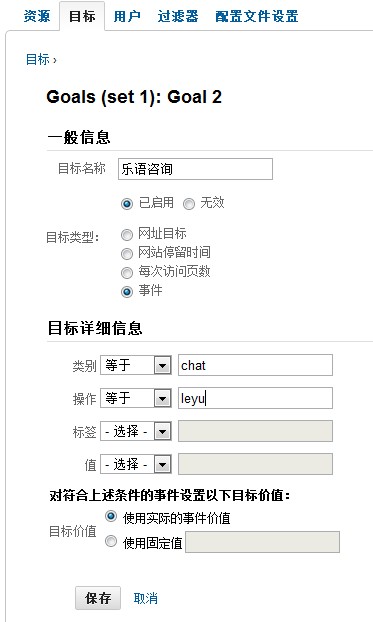Viewport: 373px width, 622px height.
Task: Open the 配置文件设置 tab
Action: 257,16
